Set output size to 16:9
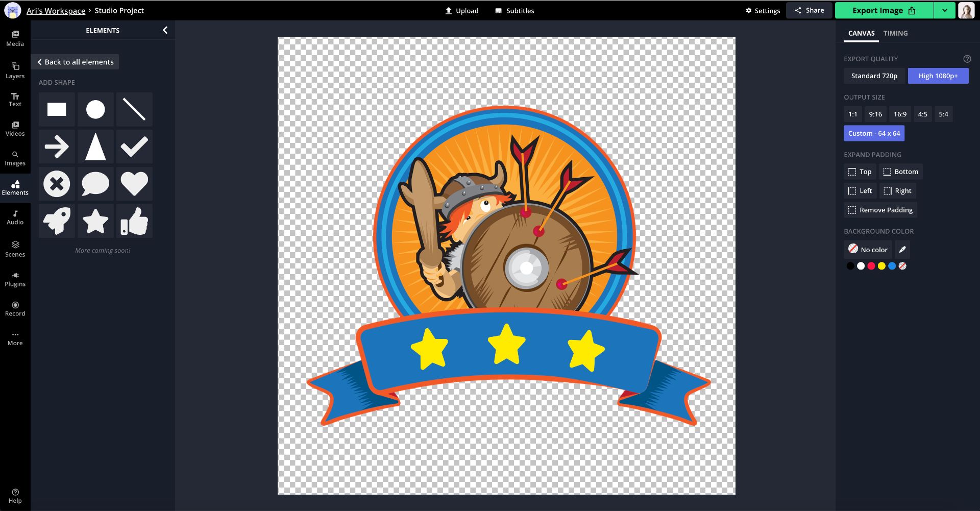The height and width of the screenshot is (511, 980). click(900, 114)
